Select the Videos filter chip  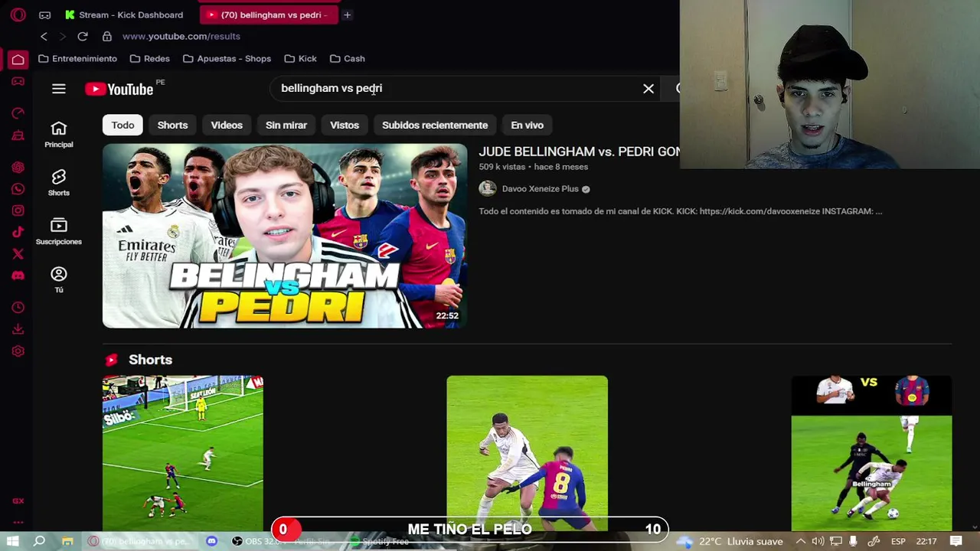227,125
